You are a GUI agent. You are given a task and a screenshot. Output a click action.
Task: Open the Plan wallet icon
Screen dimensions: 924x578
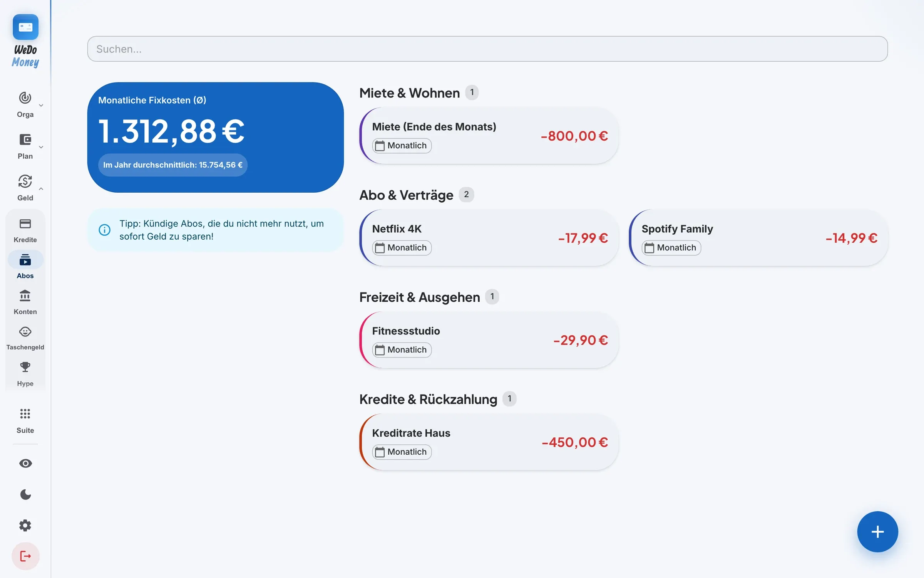click(x=25, y=139)
